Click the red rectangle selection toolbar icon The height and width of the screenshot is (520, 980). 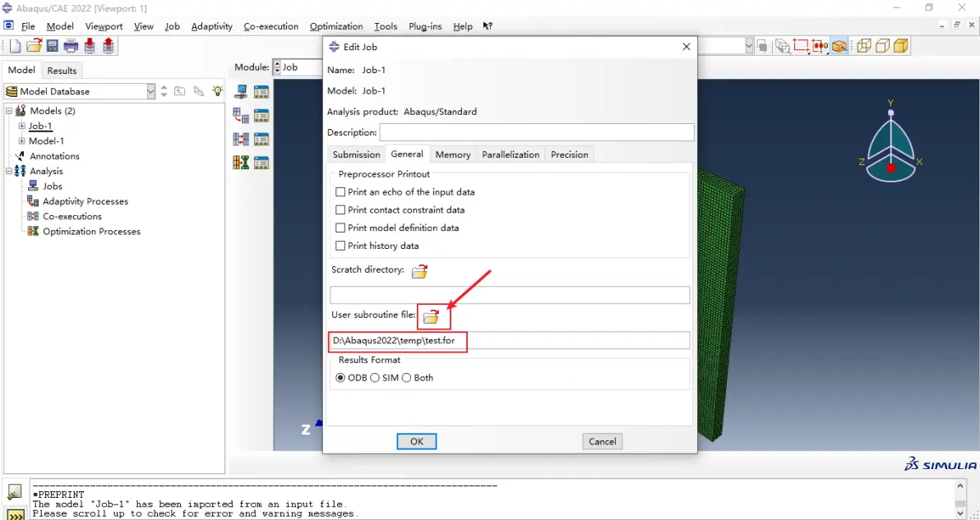tap(801, 45)
